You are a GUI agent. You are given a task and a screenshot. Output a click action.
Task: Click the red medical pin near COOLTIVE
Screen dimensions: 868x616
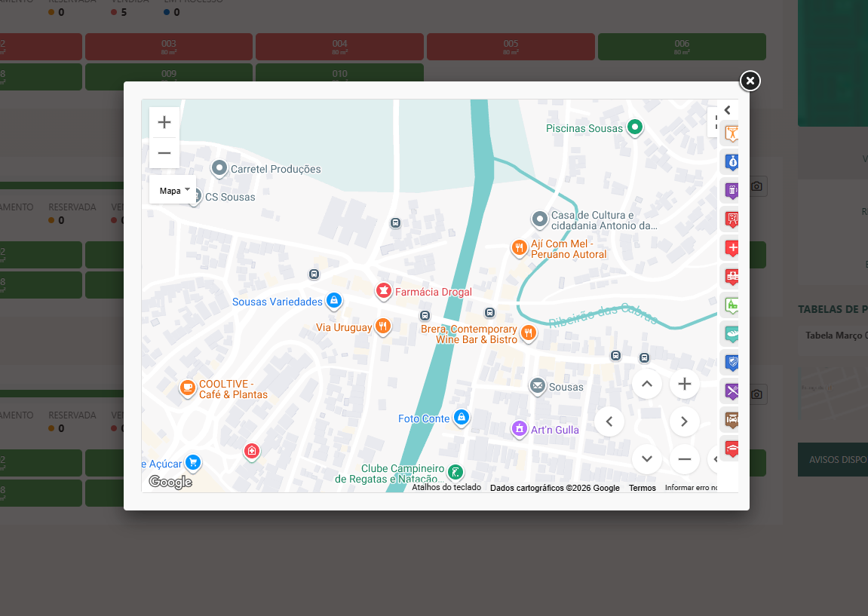tap(252, 452)
